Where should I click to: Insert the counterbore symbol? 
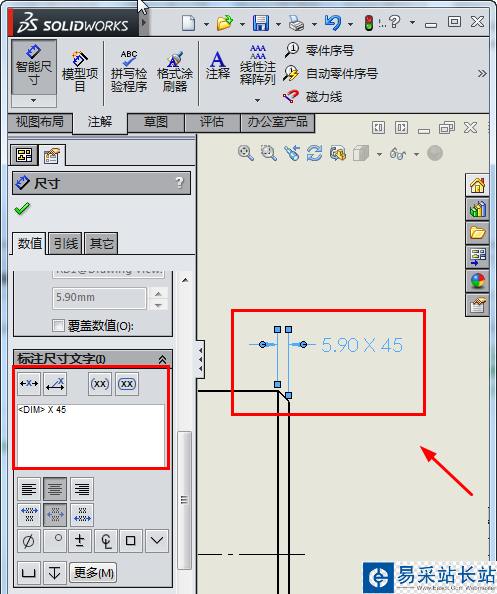pyautogui.click(x=29, y=572)
